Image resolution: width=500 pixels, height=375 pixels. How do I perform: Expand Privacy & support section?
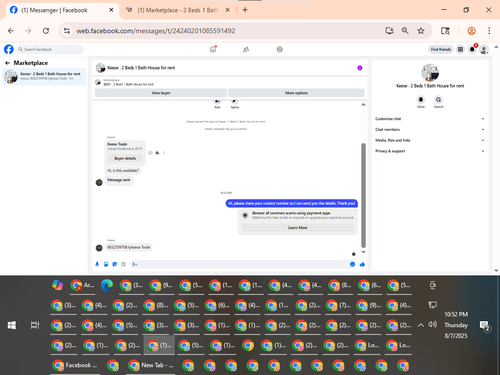tap(430, 151)
